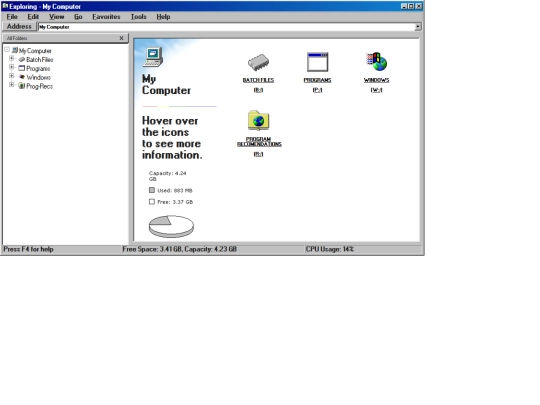Viewport: 540px width, 405px height.
Task: Click the BATCH FILES link label
Action: [258, 80]
